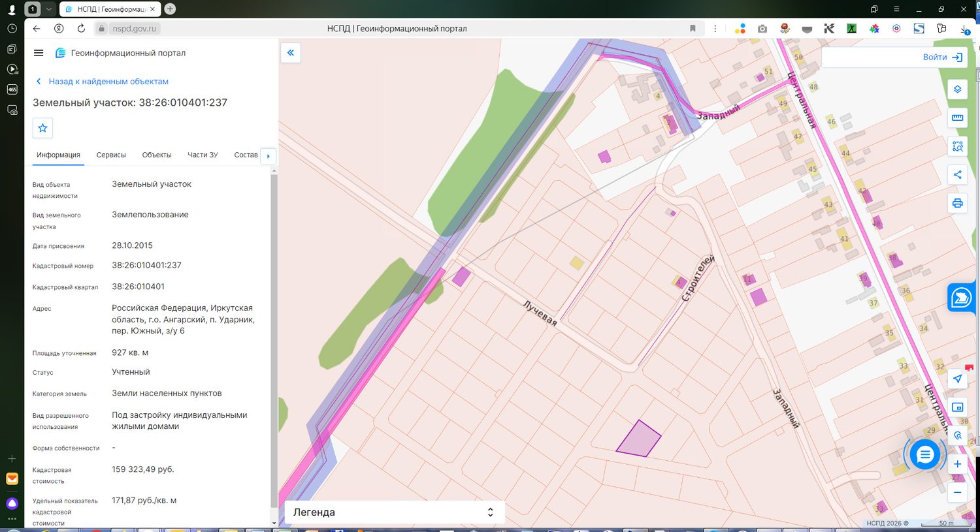Switch to the Информация tab

58,155
